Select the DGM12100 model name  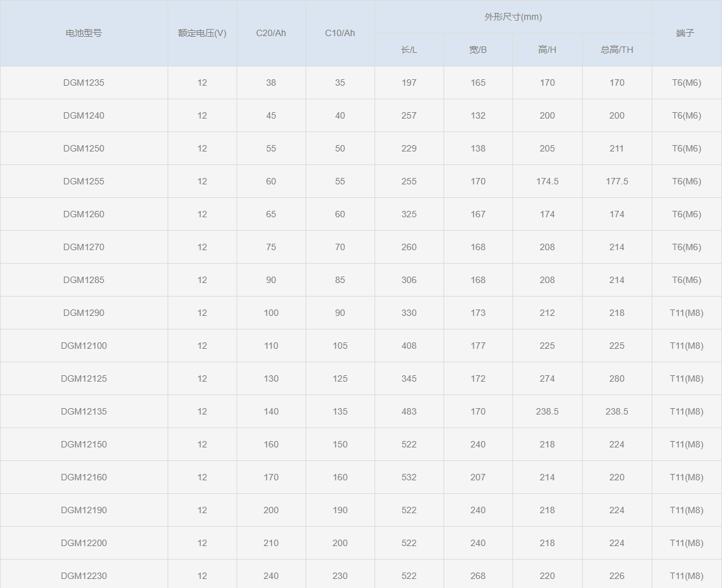[x=84, y=346]
